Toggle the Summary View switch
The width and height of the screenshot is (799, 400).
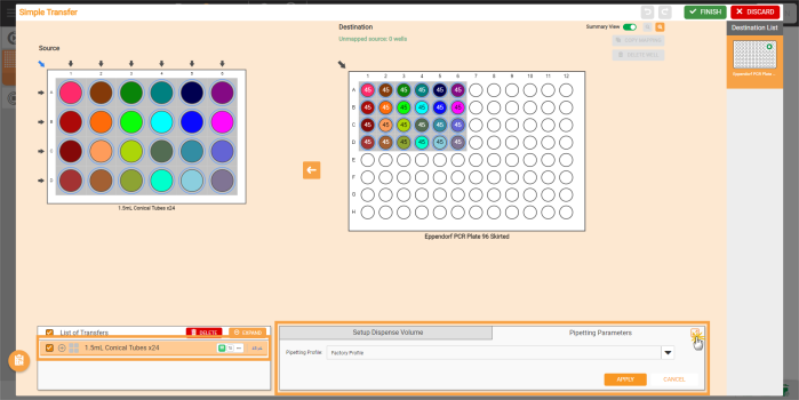click(630, 27)
